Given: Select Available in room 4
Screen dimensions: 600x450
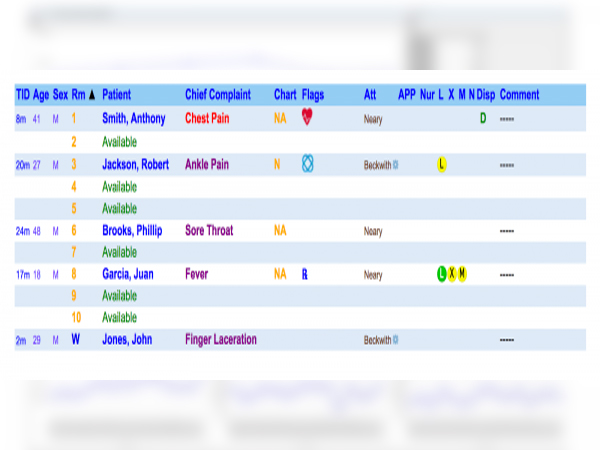Looking at the screenshot, I should [x=119, y=187].
